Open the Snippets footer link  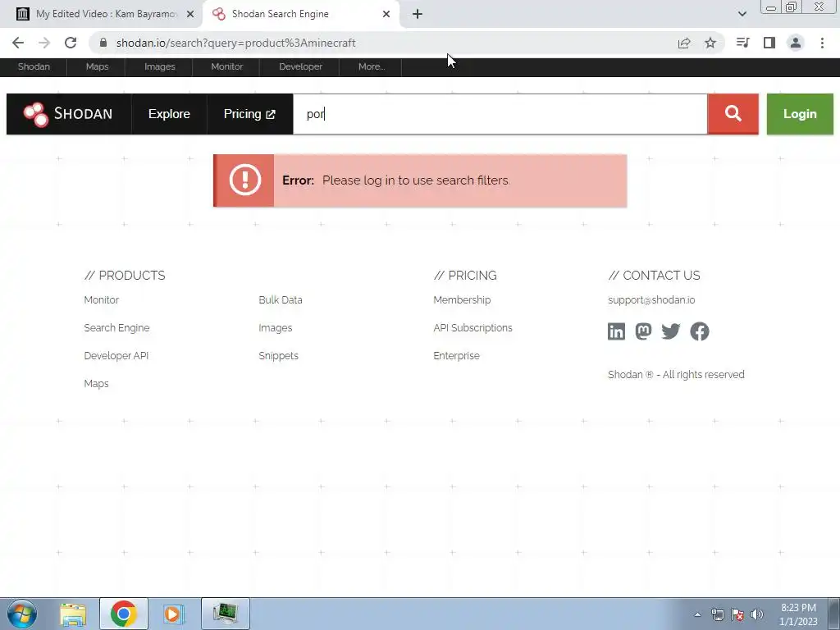pos(279,356)
